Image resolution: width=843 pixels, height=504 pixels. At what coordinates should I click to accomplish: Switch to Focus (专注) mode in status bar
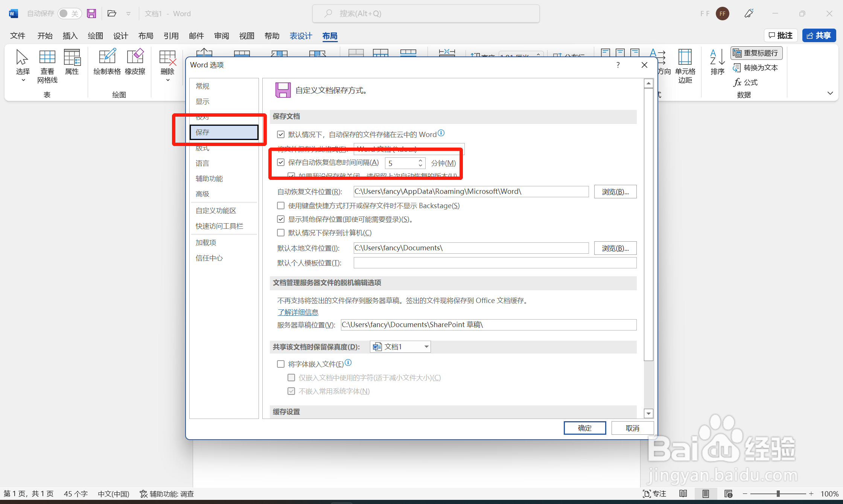(654, 493)
